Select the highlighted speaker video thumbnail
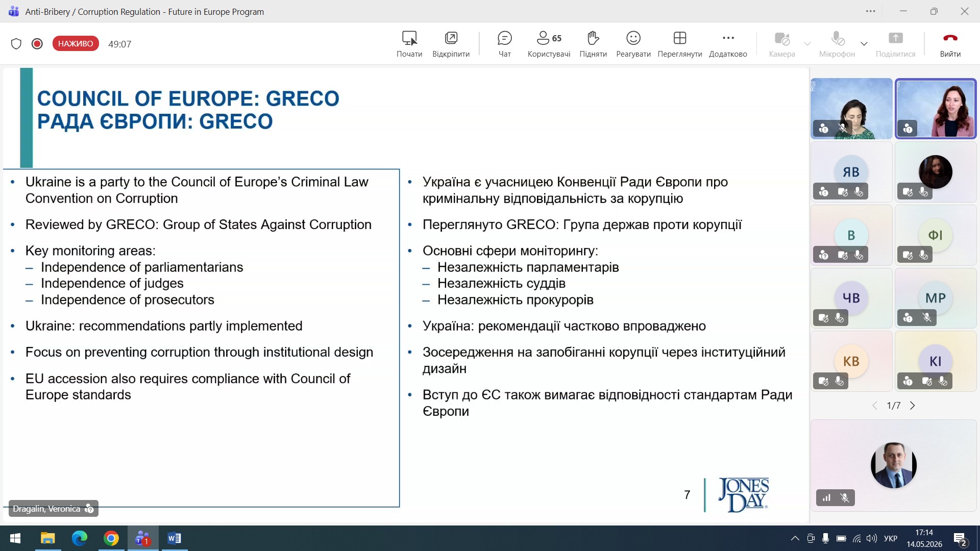The width and height of the screenshot is (980, 551). coord(936,109)
